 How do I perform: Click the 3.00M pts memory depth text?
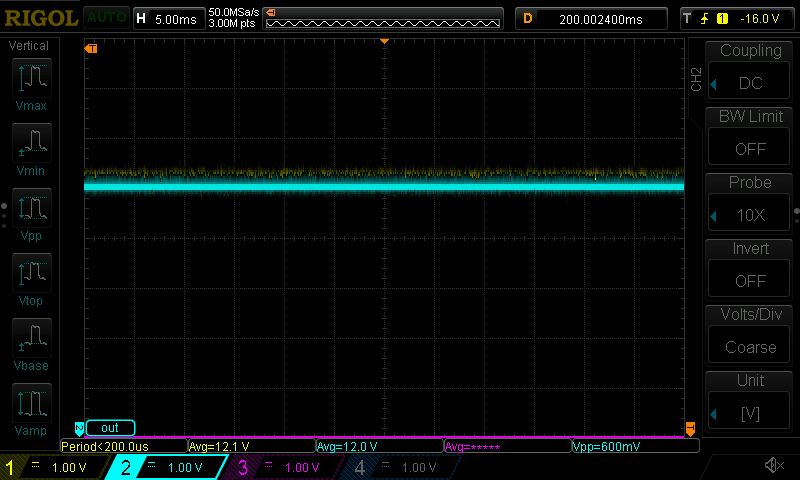pyautogui.click(x=232, y=23)
